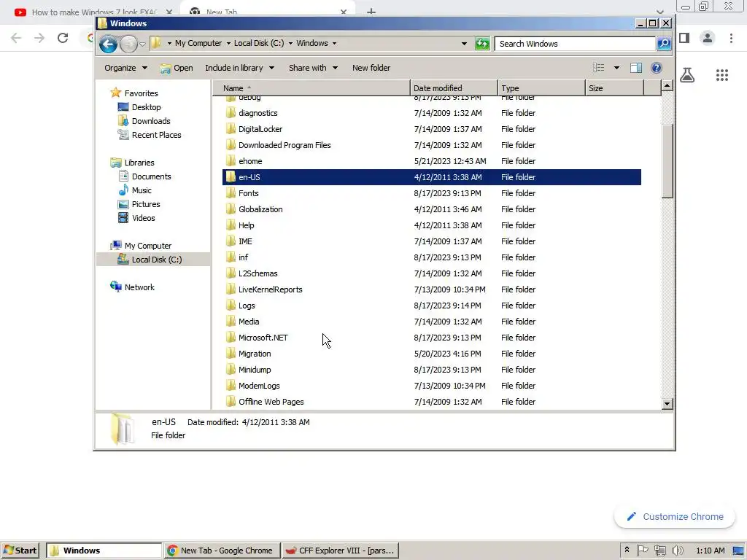Click the file list scrollbar down arrow
The height and width of the screenshot is (560, 747).
pos(667,404)
